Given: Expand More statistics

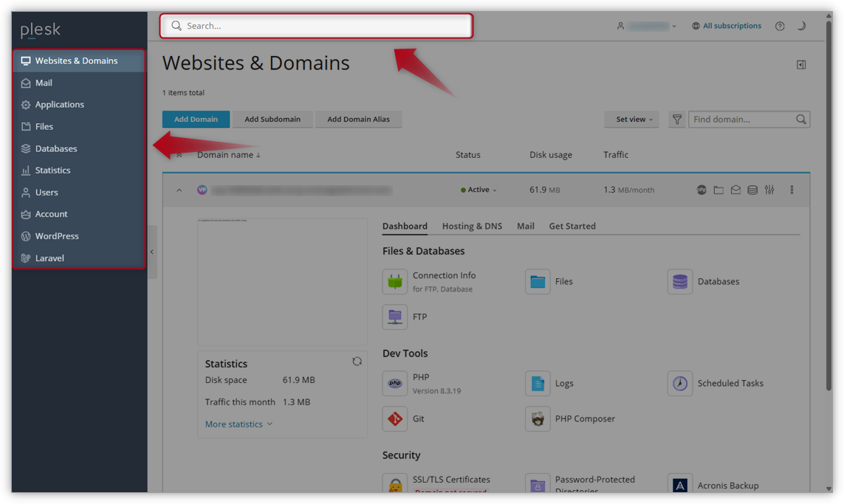Looking at the screenshot, I should [x=233, y=424].
